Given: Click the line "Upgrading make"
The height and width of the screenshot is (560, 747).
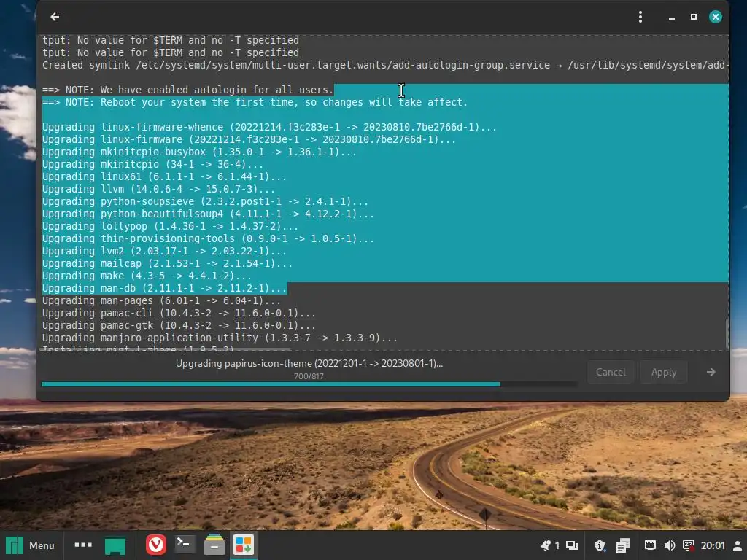Looking at the screenshot, I should coord(147,276).
